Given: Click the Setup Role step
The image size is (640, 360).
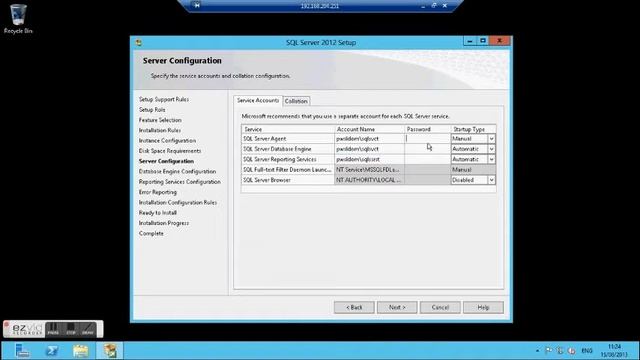Looking at the screenshot, I should point(152,110).
